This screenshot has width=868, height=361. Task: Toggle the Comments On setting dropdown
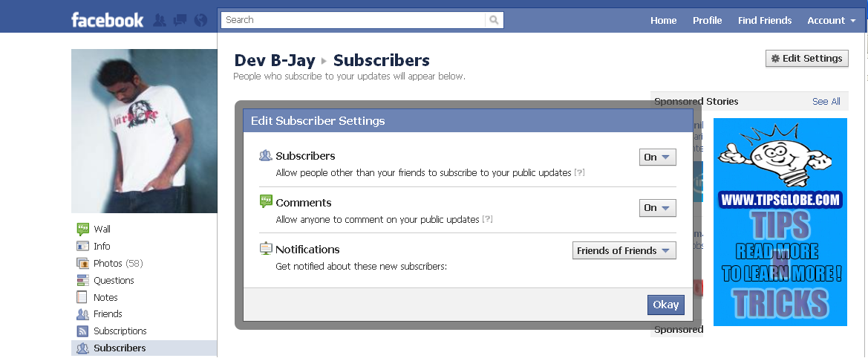[x=657, y=208]
